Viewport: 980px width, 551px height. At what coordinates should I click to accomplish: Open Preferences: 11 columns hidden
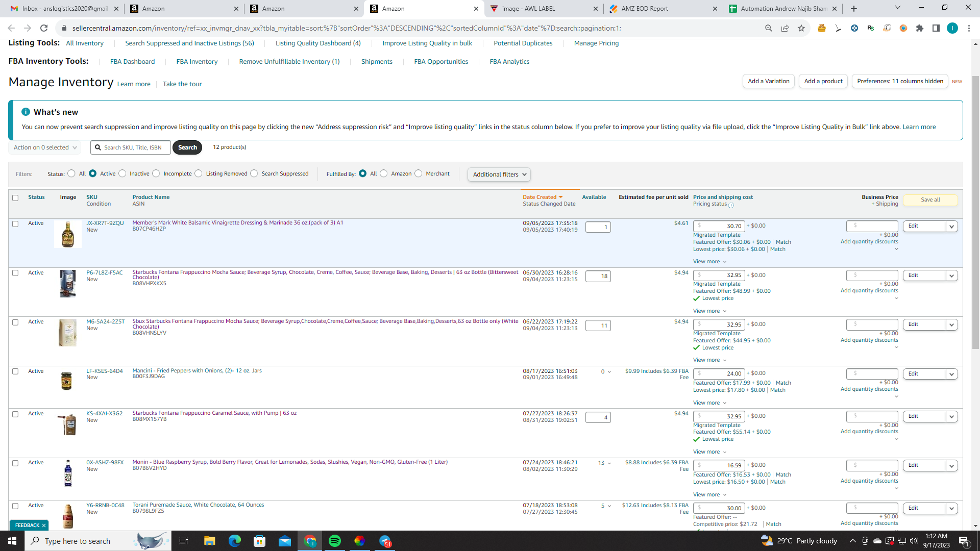coord(900,81)
